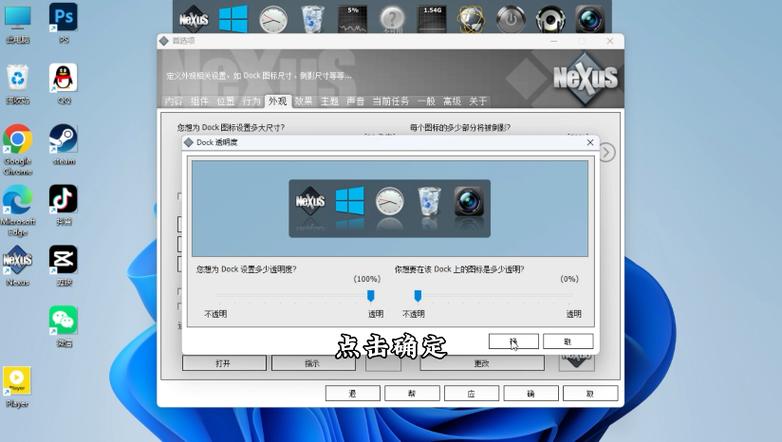Click the icon transparency slider handle at 0%
Viewport: 782px width, 442px height.
click(418, 296)
